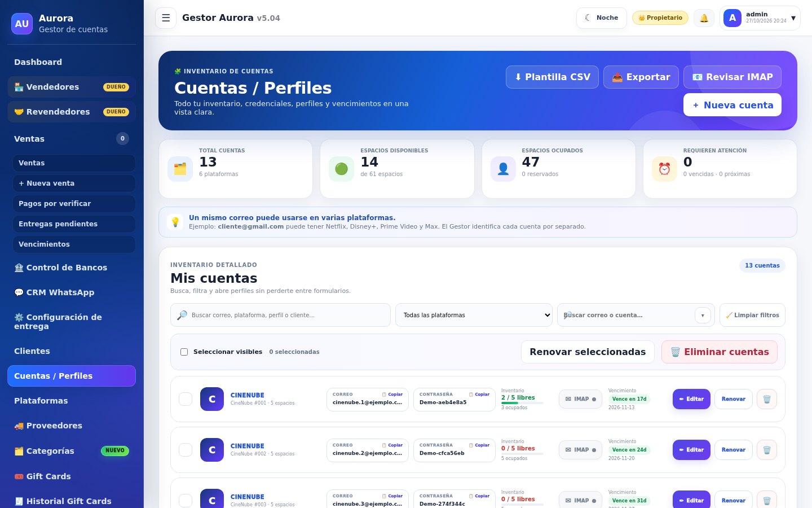
Task: Open the Todas las plataformas dropdown
Action: (x=474, y=315)
